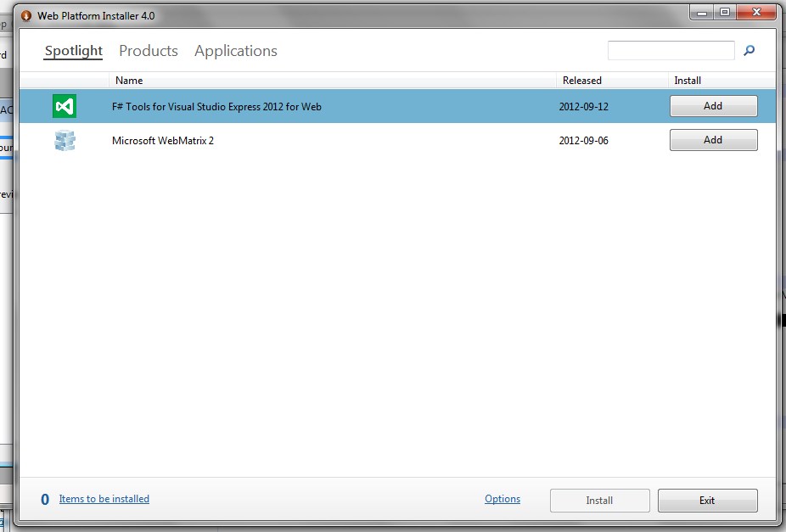
Task: Open the Products tab
Action: point(149,51)
